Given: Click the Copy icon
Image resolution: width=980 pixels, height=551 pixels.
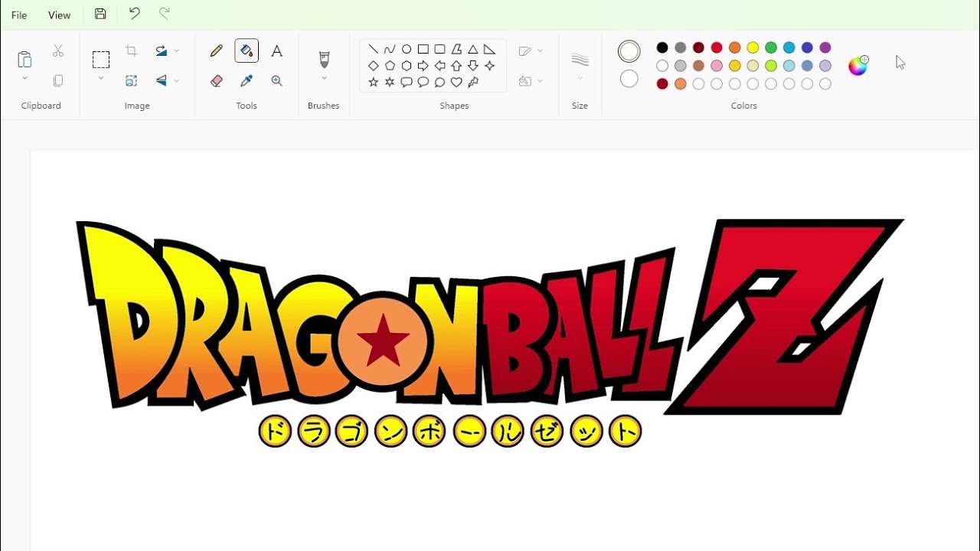Looking at the screenshot, I should tap(58, 80).
